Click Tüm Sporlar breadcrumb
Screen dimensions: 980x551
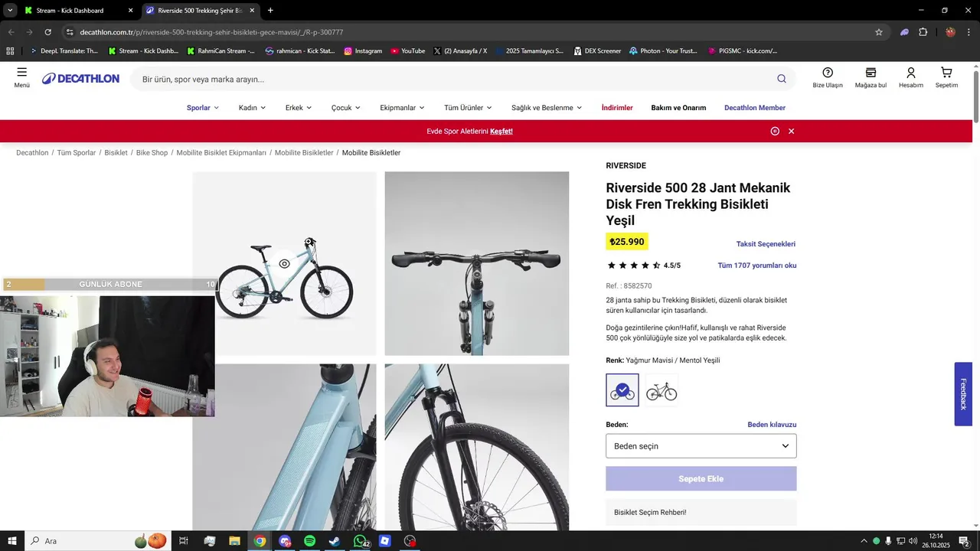tap(77, 153)
